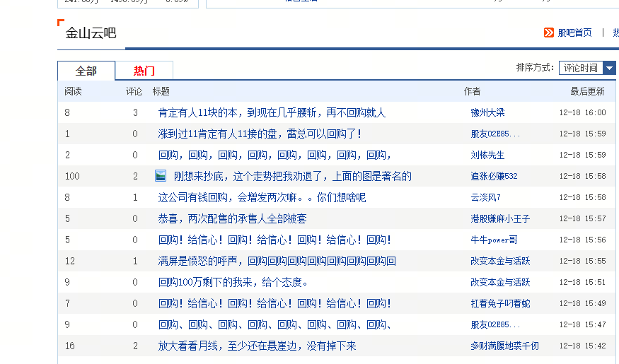619x364 pixels.
Task: Click the 股吧首页 arrow icon
Action: pyautogui.click(x=549, y=33)
